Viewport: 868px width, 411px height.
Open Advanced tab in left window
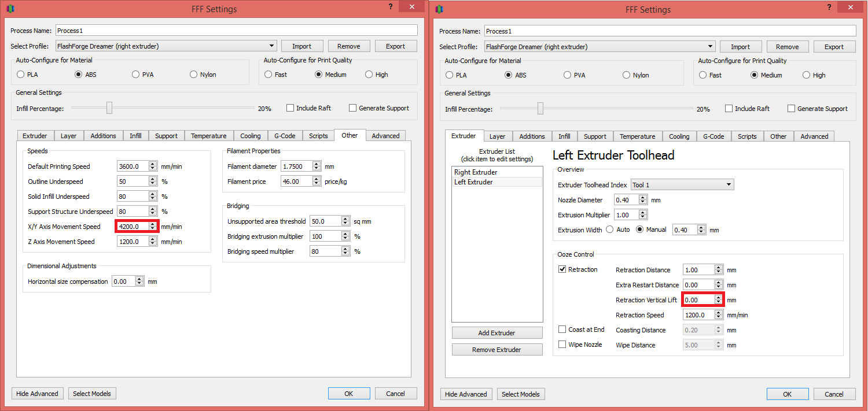386,136
